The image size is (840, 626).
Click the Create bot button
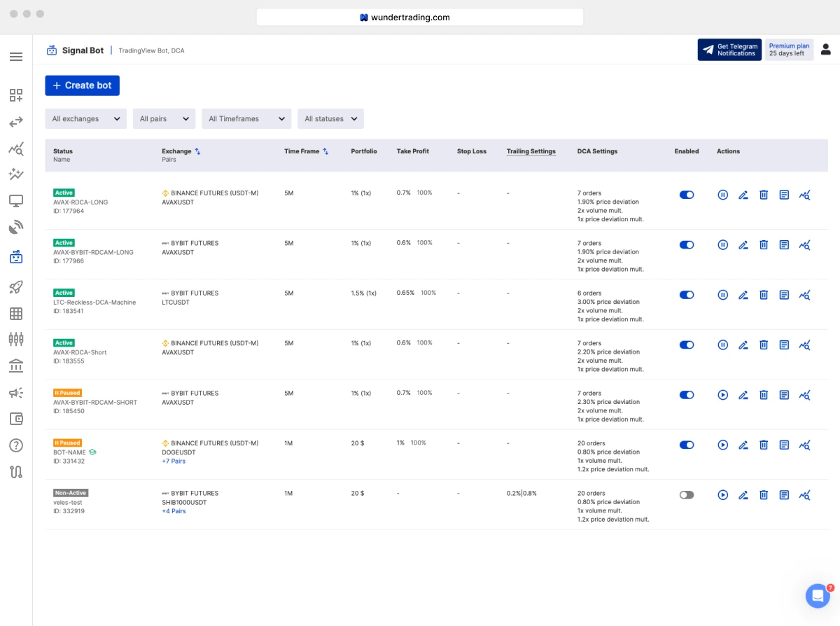83,85
